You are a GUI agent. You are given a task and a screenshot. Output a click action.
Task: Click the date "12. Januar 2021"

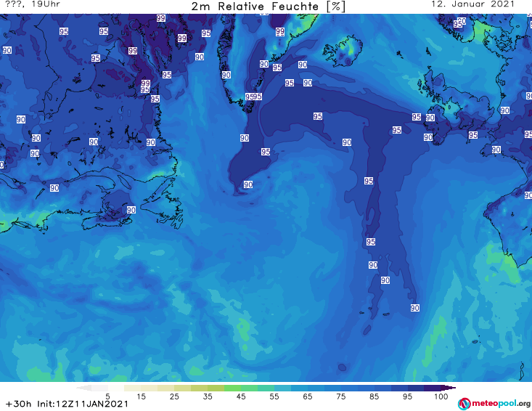pos(472,4)
